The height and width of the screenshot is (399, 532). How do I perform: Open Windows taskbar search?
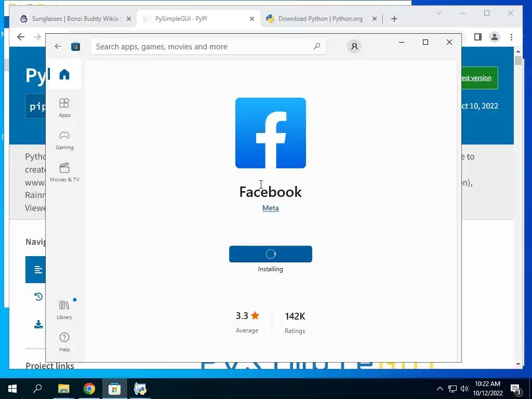click(37, 389)
